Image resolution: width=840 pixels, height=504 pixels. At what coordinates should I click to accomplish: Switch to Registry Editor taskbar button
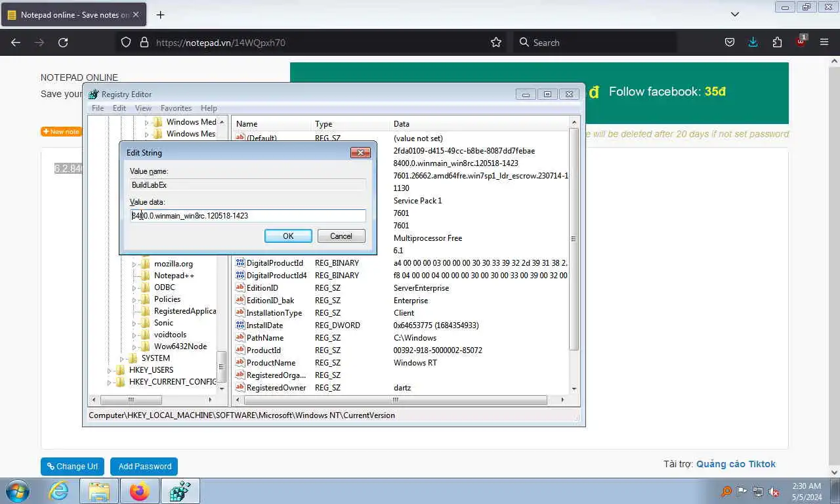click(180, 491)
